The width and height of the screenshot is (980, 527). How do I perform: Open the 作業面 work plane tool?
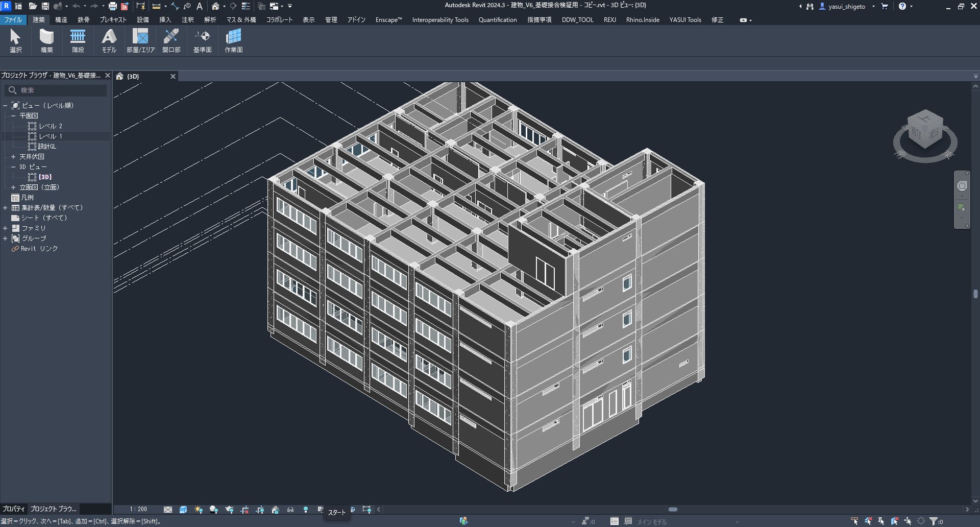click(x=234, y=40)
